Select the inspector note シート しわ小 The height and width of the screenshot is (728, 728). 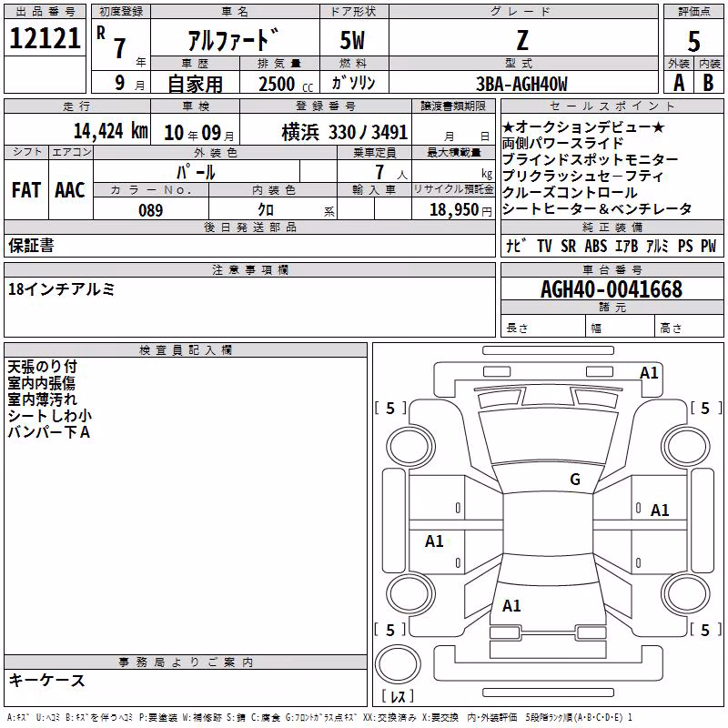click(50, 416)
